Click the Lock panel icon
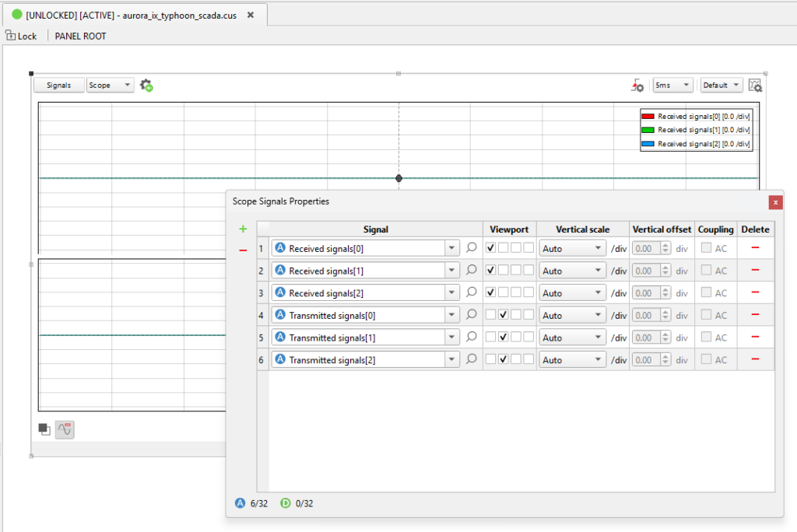This screenshot has height=532, width=797. [10, 36]
